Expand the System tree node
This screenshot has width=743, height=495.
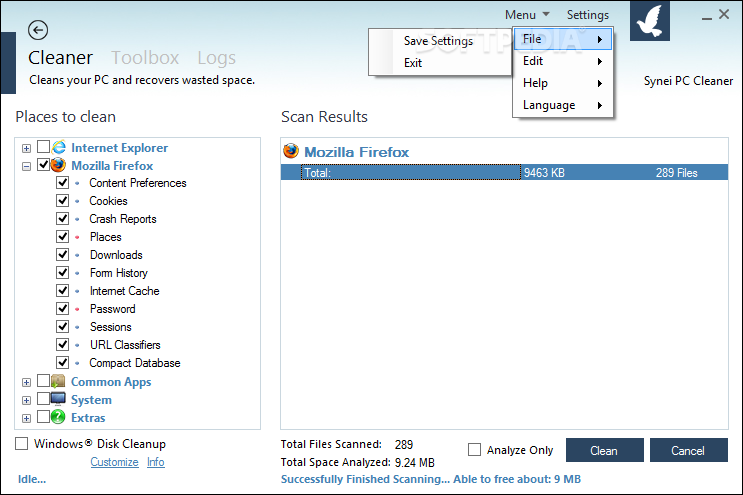tap(27, 400)
